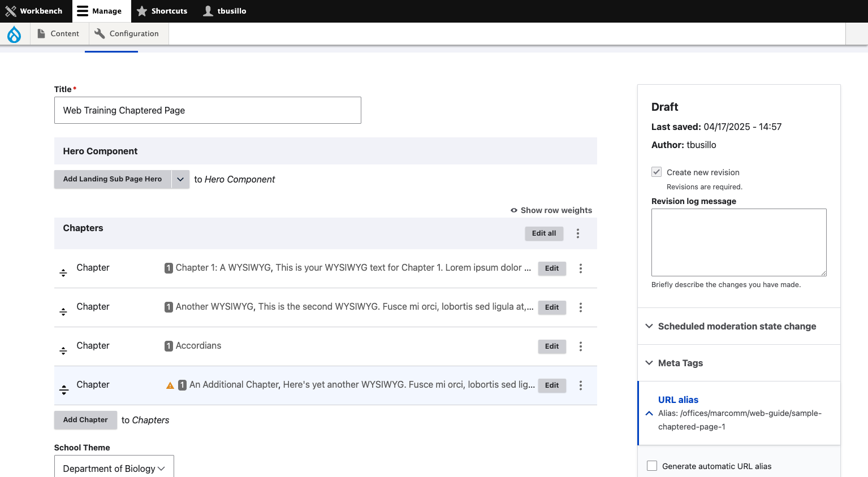868x477 pixels.
Task: Click the Drupal home logo icon
Action: click(x=14, y=34)
